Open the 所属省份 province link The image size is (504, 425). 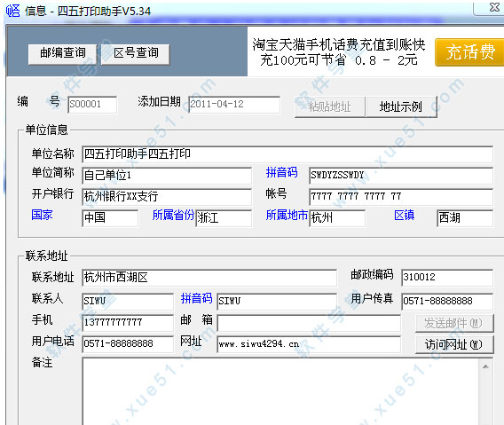click(x=173, y=215)
